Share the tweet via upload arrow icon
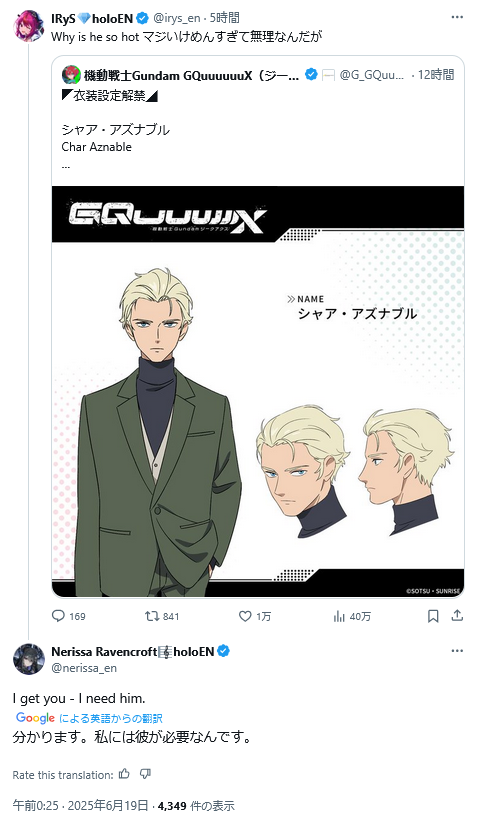 pos(458,615)
